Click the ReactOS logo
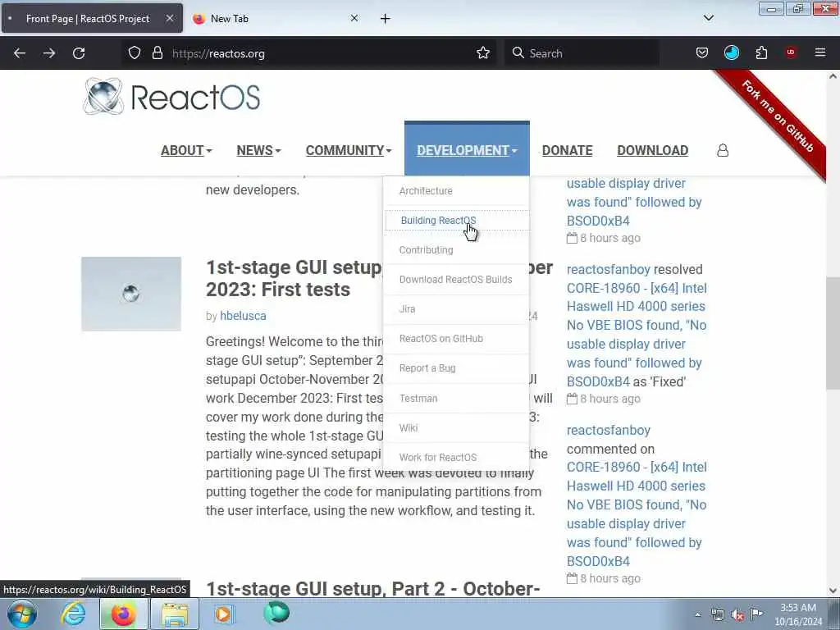 tap(171, 97)
